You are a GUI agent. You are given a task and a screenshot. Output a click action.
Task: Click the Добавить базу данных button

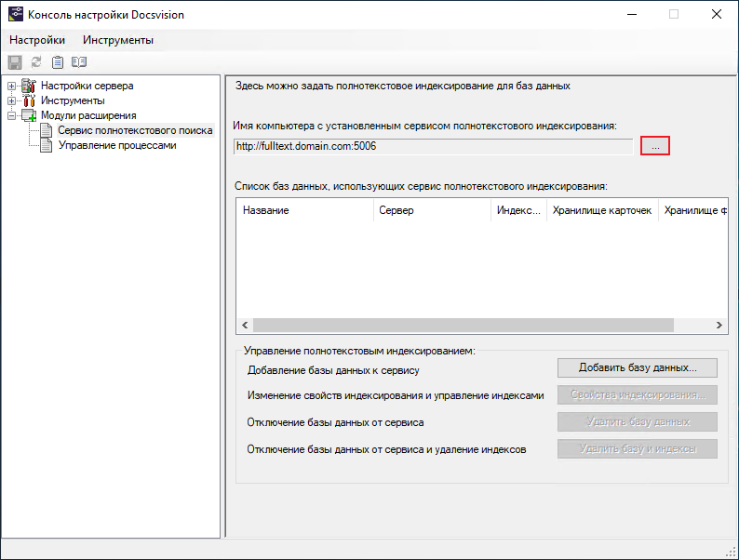click(x=637, y=367)
